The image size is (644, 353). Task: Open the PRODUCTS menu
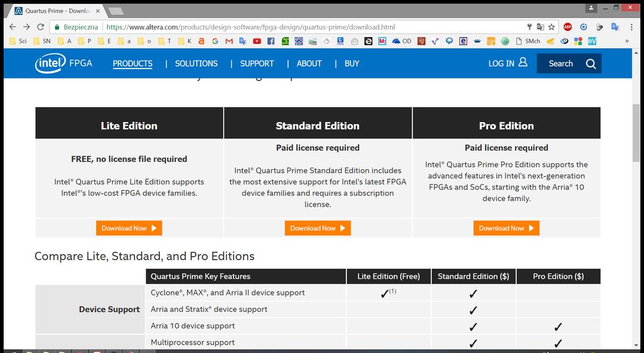click(133, 64)
